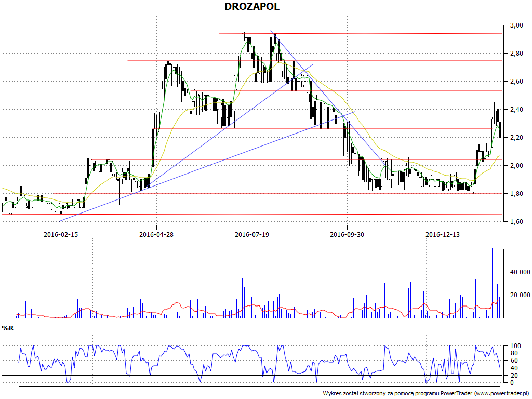Click the 2016-04-28 date label
Viewport: 532px width, 399px height.
pos(156,234)
